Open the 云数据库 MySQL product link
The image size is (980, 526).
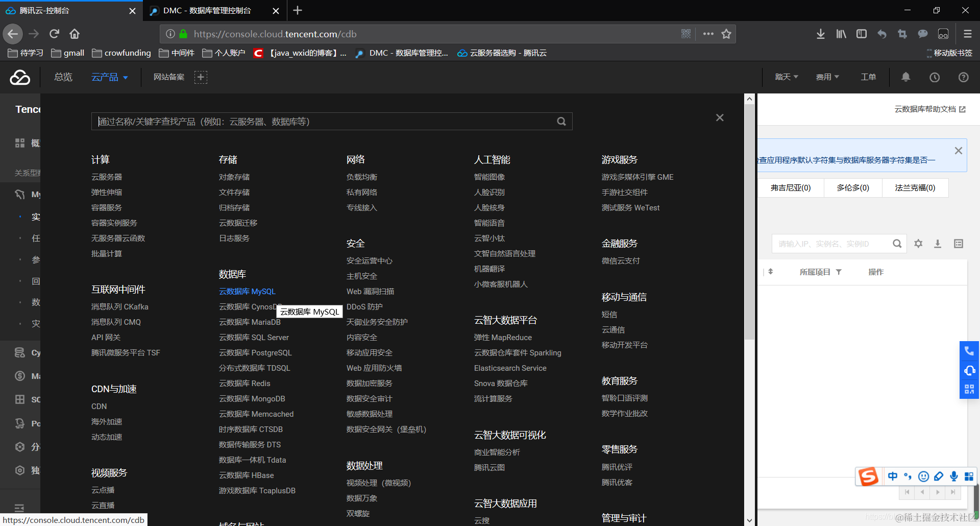coord(247,292)
